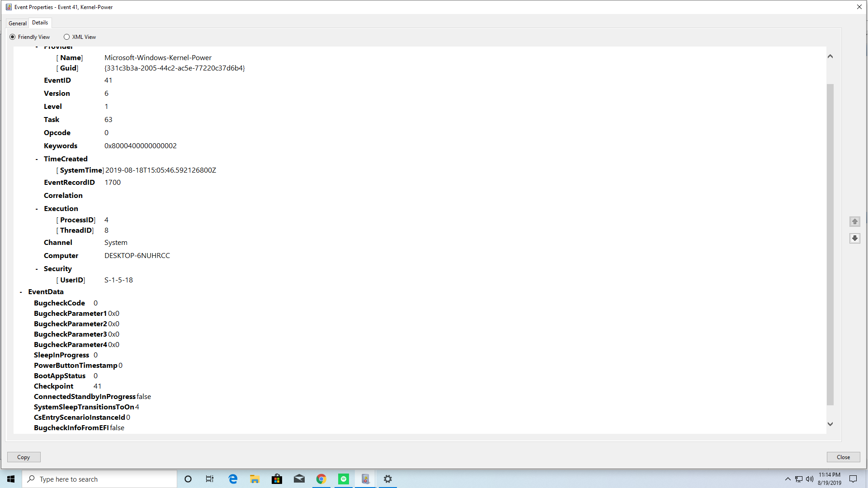Select the Details tab
Image resolution: width=868 pixels, height=488 pixels.
click(40, 23)
